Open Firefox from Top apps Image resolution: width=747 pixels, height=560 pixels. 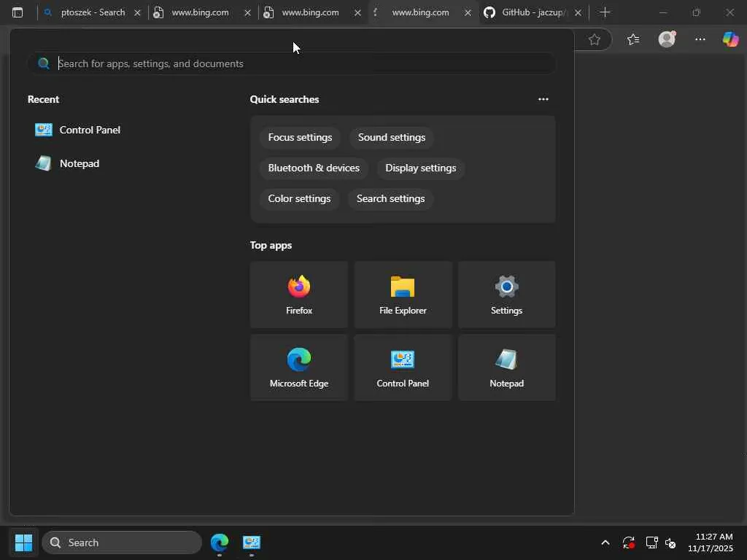pyautogui.click(x=298, y=295)
